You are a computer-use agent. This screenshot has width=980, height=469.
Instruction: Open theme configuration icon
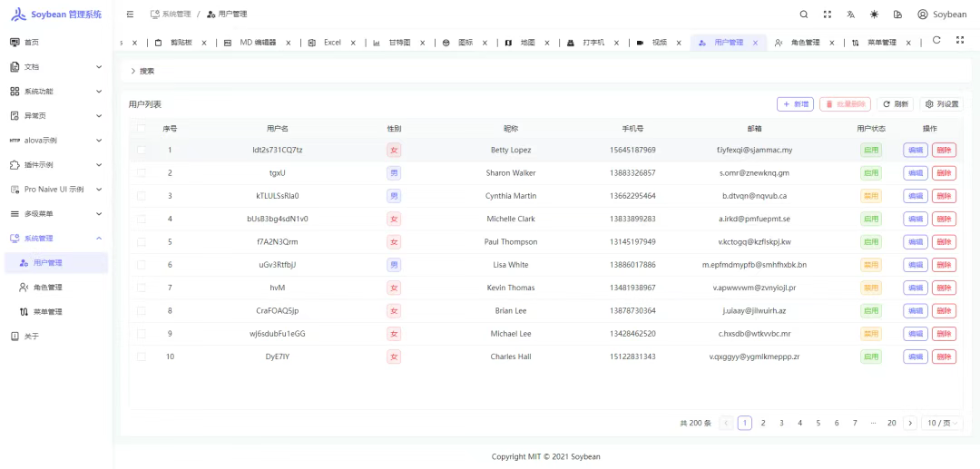point(897,15)
